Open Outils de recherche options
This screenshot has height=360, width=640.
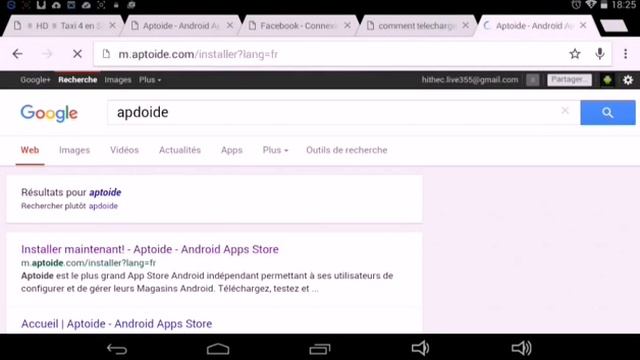pyautogui.click(x=347, y=150)
